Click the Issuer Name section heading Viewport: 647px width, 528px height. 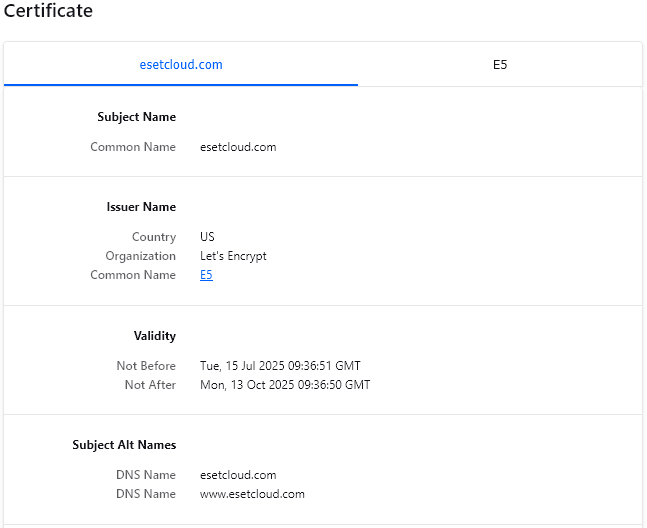141,207
